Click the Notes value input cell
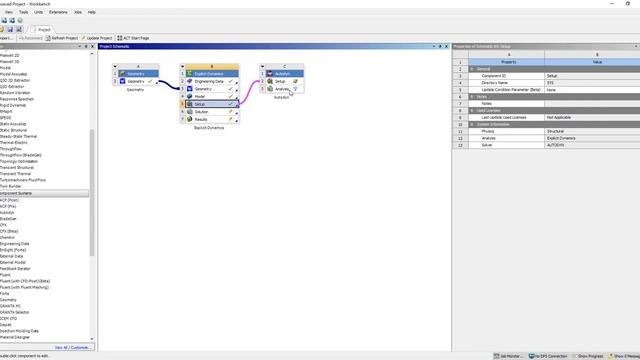The width and height of the screenshot is (640, 360). [592, 104]
